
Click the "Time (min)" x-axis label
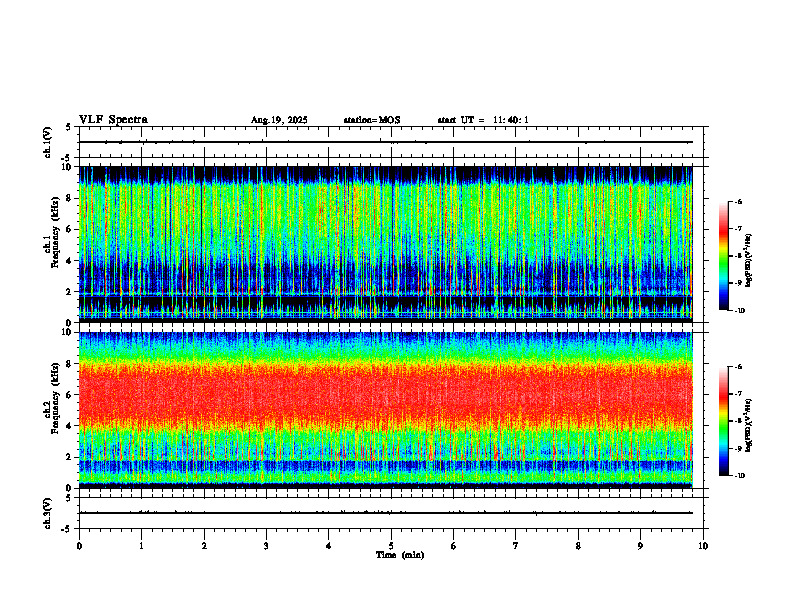coord(400,555)
